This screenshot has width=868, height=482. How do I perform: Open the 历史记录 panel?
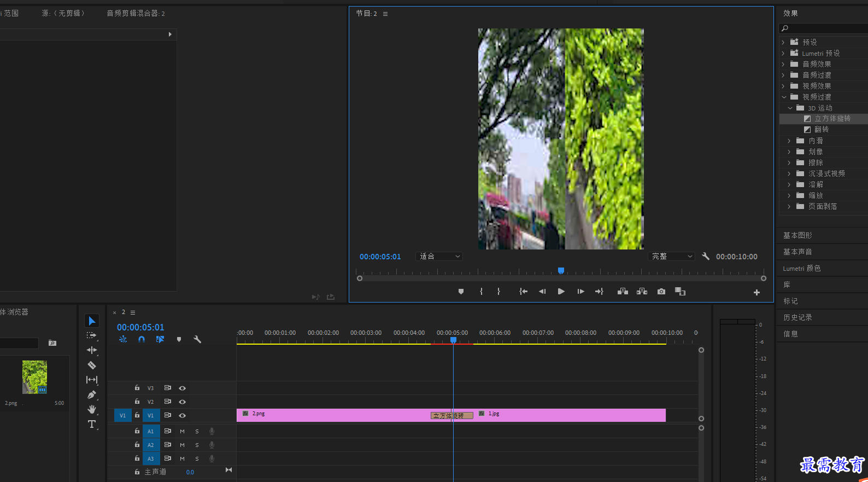[797, 317]
